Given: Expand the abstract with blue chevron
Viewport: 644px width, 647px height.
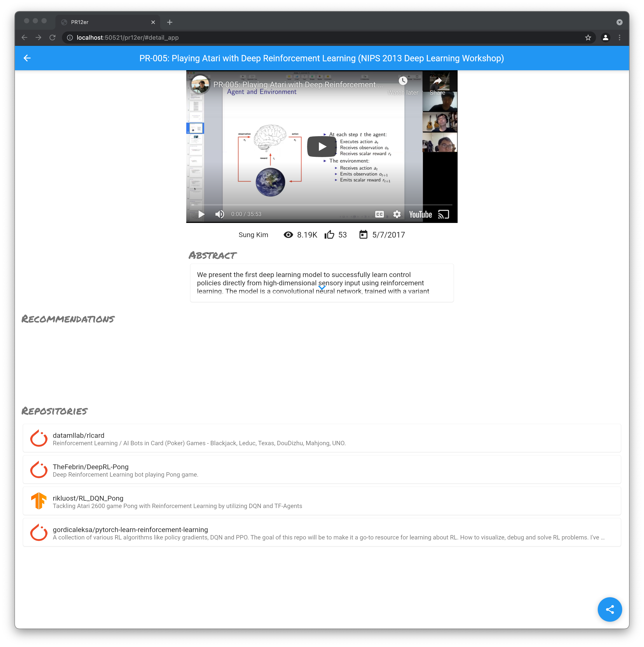Looking at the screenshot, I should click(x=322, y=288).
